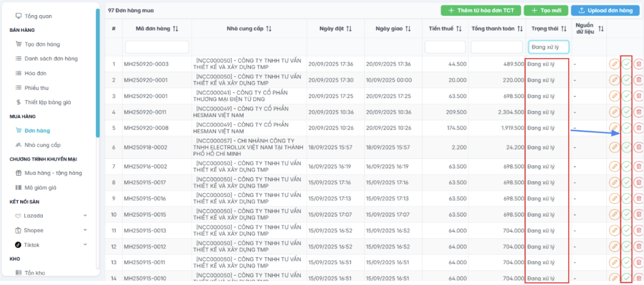Click the edit pencil icon for order MH250920-0003
Viewport: 644px width, 285px height.
coord(614,64)
